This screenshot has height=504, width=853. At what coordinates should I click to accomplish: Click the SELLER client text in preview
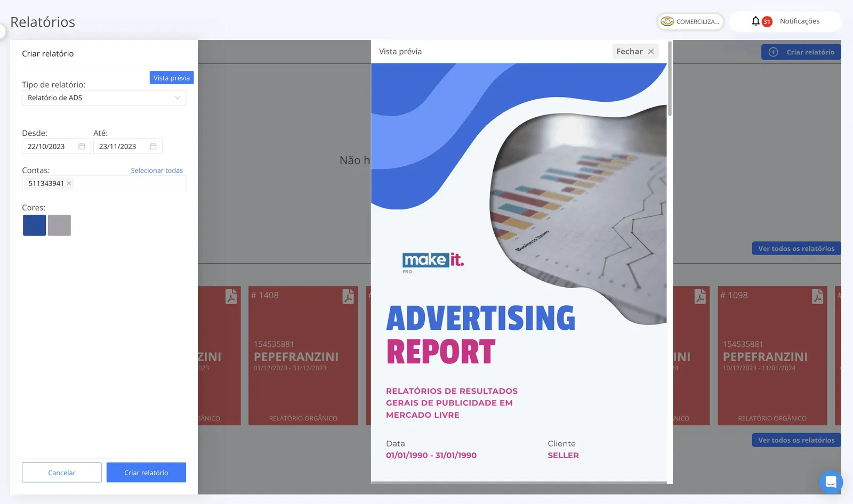coord(563,456)
